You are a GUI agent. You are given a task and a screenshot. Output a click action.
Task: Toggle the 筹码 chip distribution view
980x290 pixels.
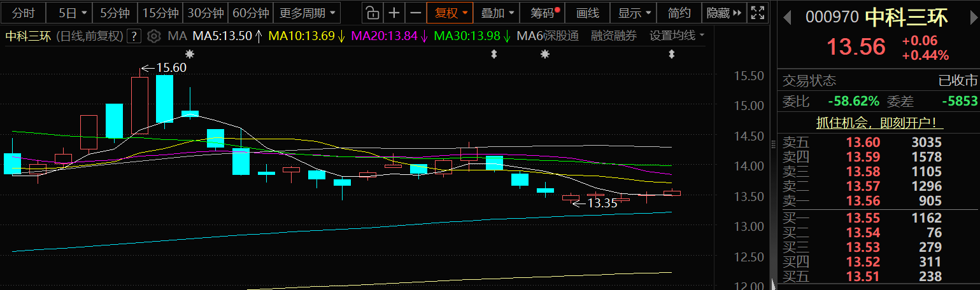tap(542, 13)
